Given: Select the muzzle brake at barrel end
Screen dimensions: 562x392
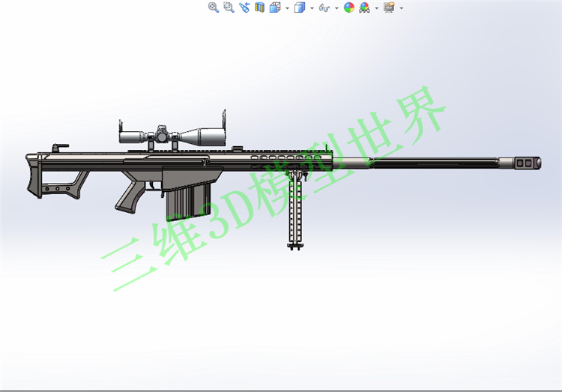Looking at the screenshot, I should (x=528, y=163).
